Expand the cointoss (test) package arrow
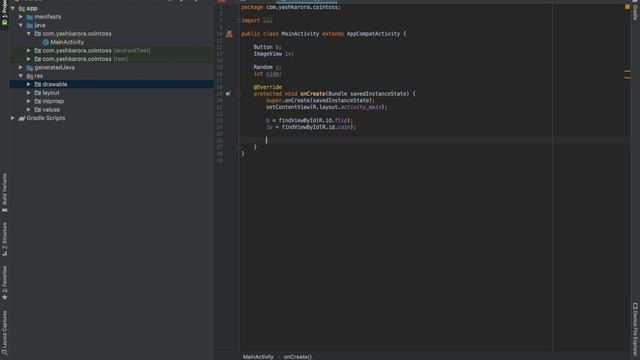This screenshot has width=640, height=360. 29,59
